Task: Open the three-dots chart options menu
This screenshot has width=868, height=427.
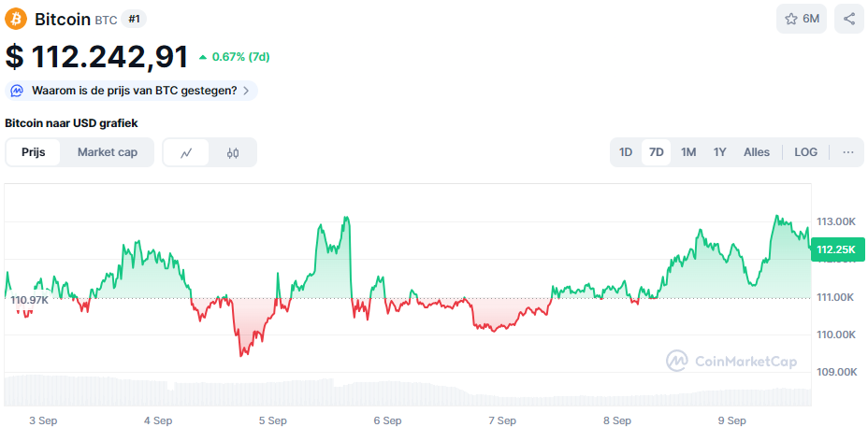Action: tap(848, 152)
